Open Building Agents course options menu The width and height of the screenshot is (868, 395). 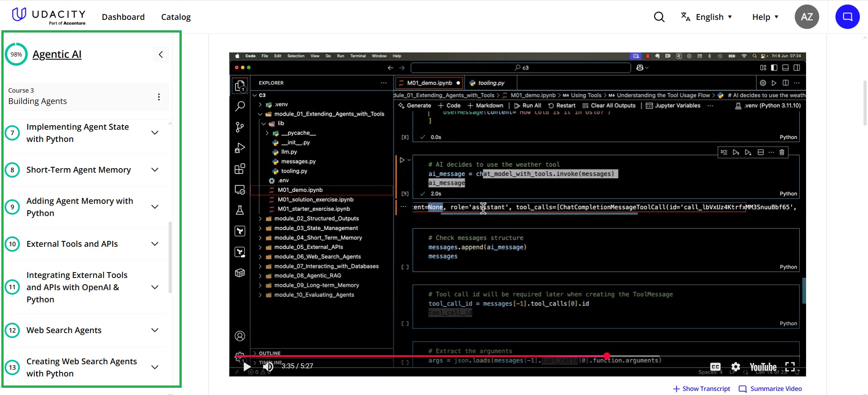(x=159, y=97)
